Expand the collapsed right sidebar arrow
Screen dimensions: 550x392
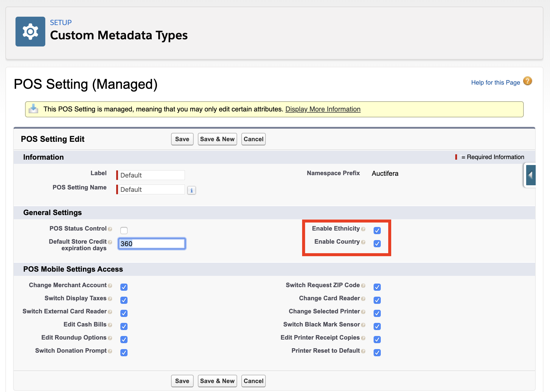point(530,175)
